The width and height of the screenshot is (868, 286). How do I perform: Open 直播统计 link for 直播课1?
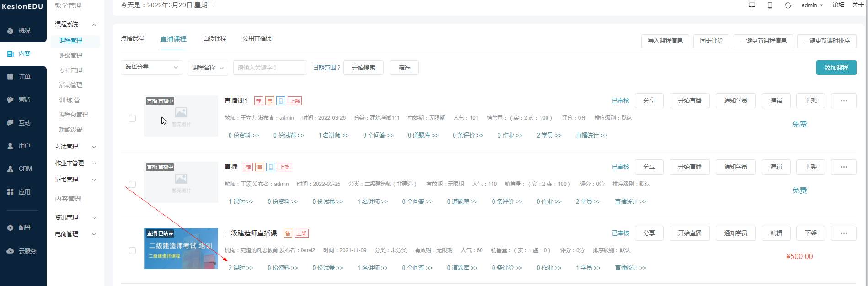(591, 135)
